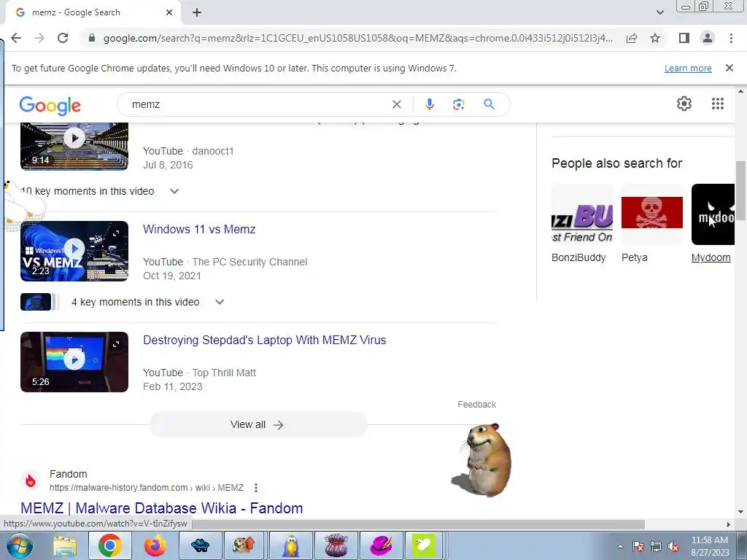This screenshot has width=747, height=560.
Task: Go back to the previous page
Action: [x=16, y=38]
